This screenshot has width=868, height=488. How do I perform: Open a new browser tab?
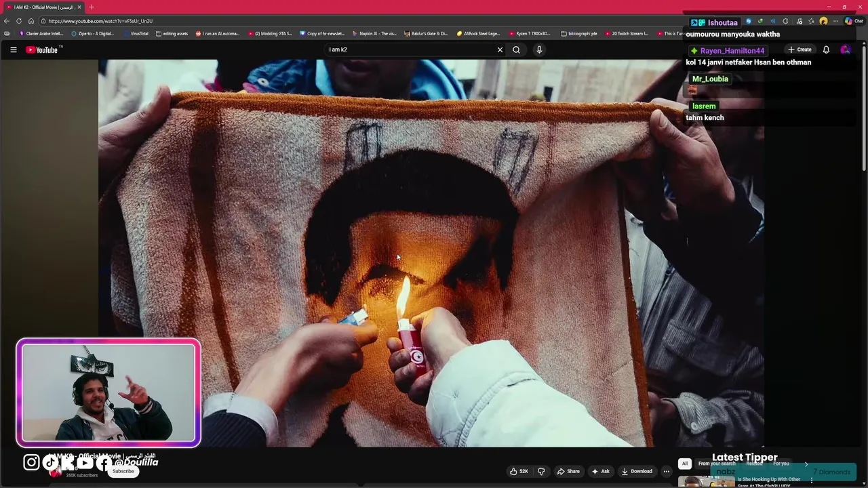(x=92, y=7)
